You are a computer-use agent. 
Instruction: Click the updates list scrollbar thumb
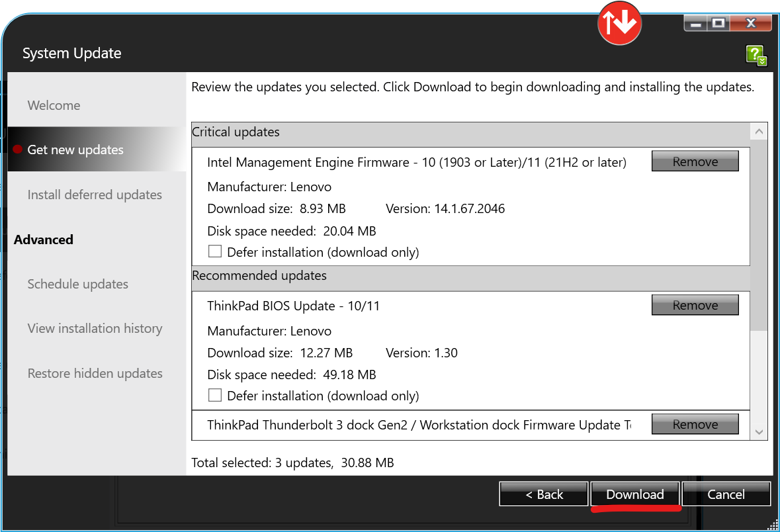point(759,235)
